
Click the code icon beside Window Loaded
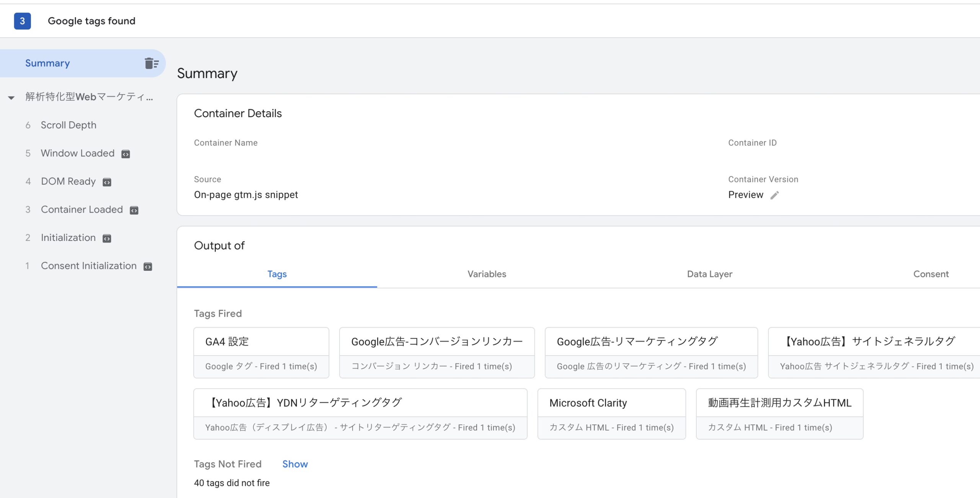pyautogui.click(x=126, y=154)
